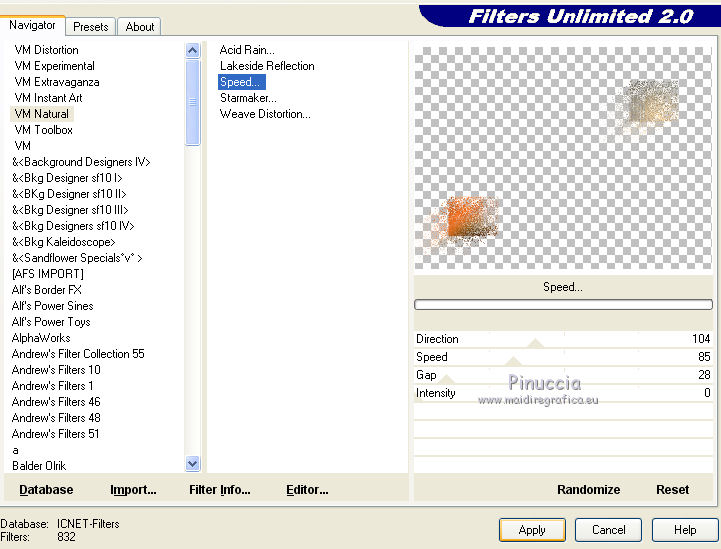Select &<Bkg Designer sf10 III> category
This screenshot has width=721, height=549.
[x=70, y=210]
